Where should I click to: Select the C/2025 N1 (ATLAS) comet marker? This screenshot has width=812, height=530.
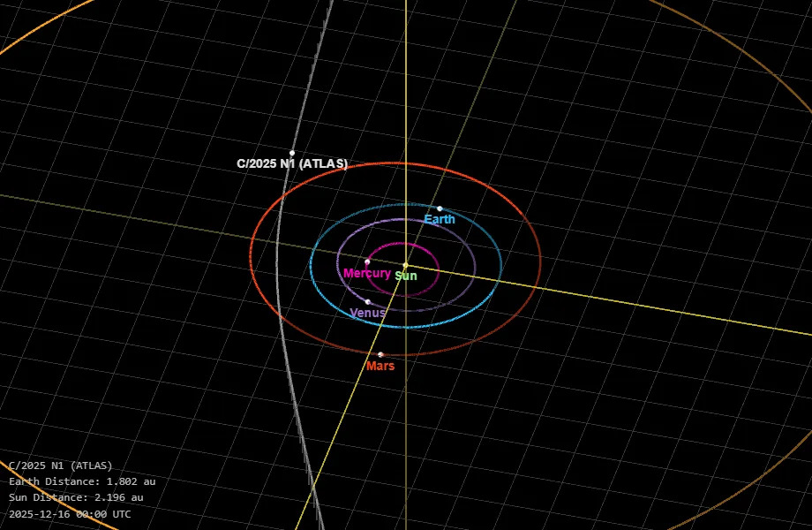click(292, 153)
